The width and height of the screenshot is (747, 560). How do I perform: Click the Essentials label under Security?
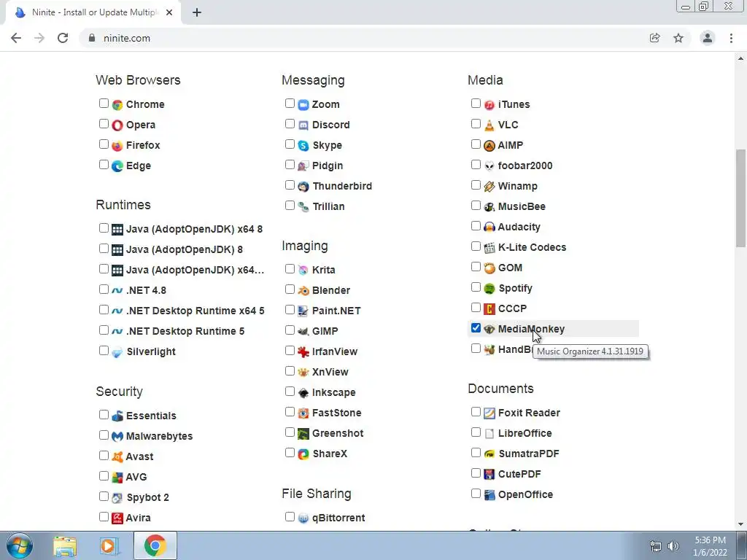pyautogui.click(x=151, y=416)
